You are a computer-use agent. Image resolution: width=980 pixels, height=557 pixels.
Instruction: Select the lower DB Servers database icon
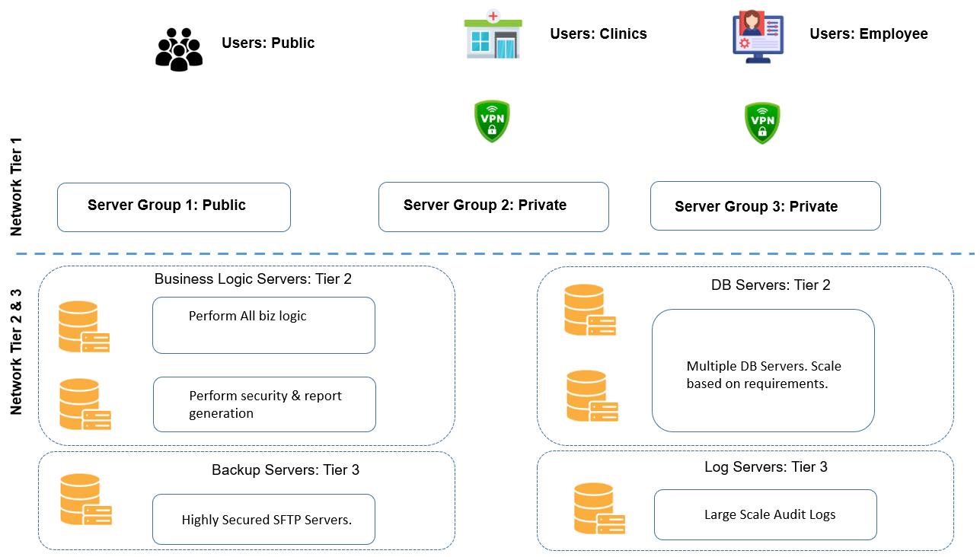(592, 396)
